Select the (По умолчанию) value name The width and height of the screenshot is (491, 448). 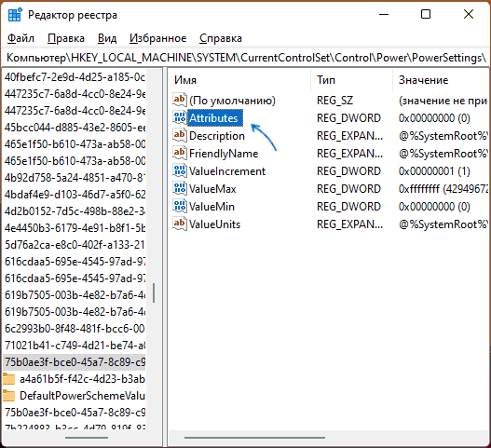[232, 101]
